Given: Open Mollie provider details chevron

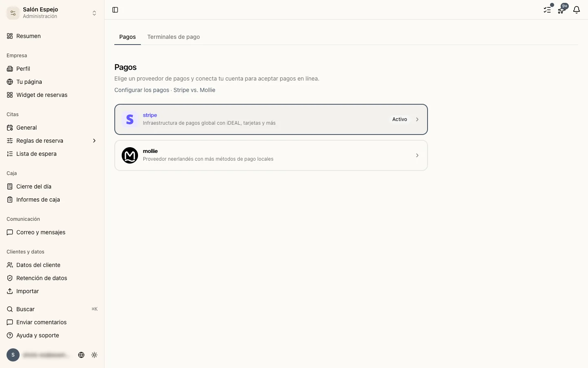Looking at the screenshot, I should [x=417, y=155].
